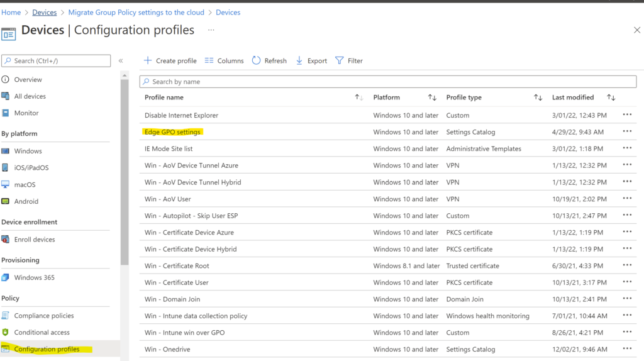Refresh the configuration profiles list
The image size is (644, 361).
click(269, 60)
